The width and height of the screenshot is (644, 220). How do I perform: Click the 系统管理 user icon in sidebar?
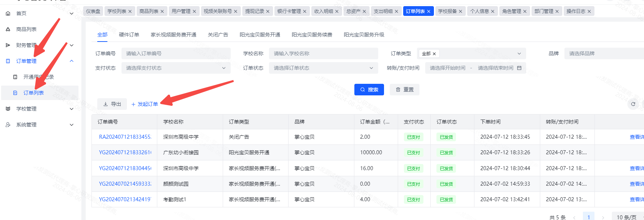coord(8,125)
